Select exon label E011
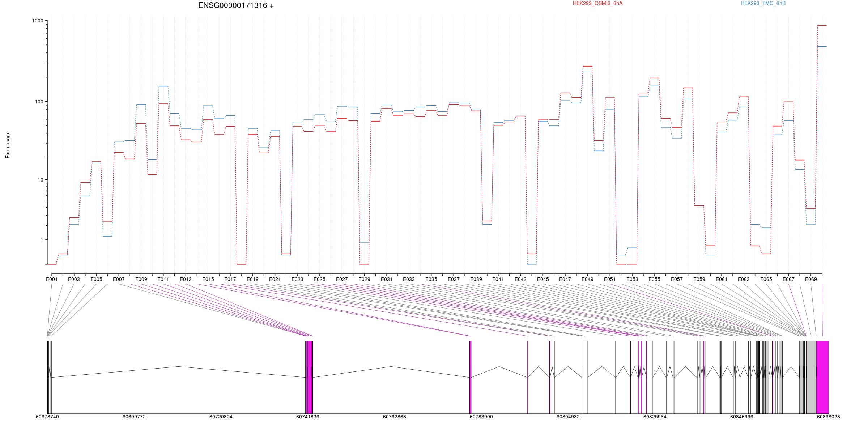This screenshot has width=868, height=434. 163,279
